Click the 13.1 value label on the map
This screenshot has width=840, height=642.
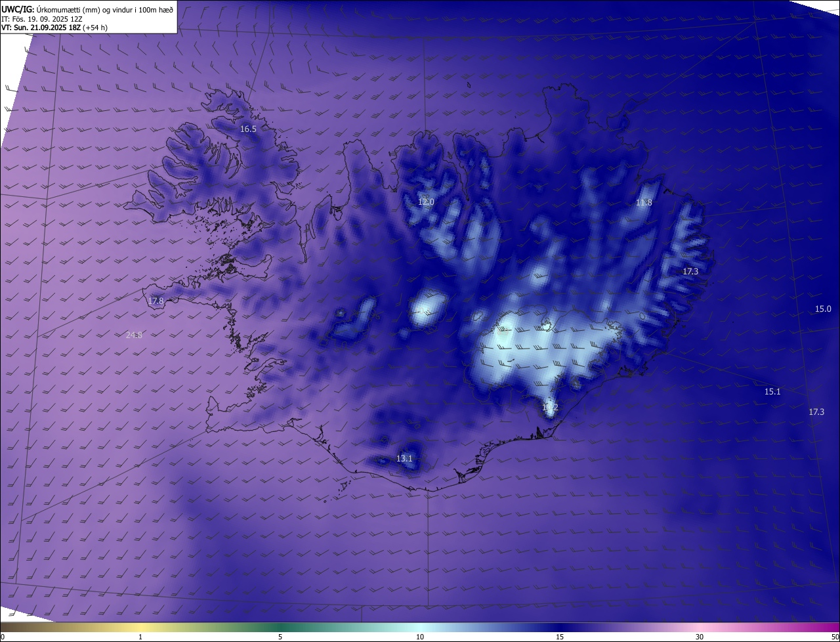coord(404,458)
